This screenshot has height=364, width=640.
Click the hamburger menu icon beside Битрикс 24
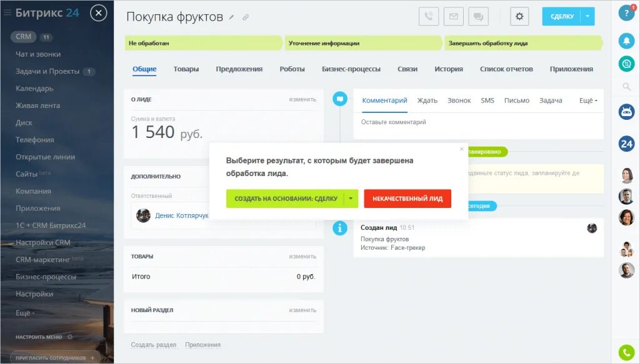tap(7, 12)
